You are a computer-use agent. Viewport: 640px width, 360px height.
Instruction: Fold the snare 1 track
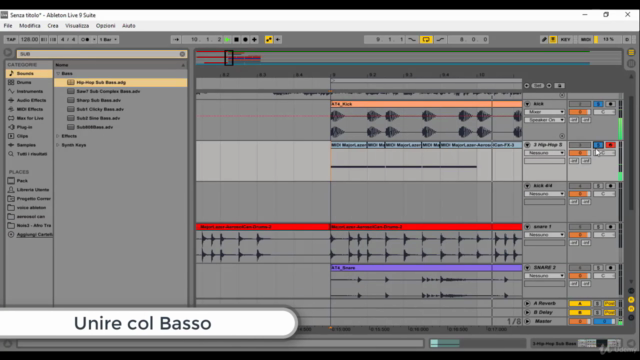pos(527,227)
